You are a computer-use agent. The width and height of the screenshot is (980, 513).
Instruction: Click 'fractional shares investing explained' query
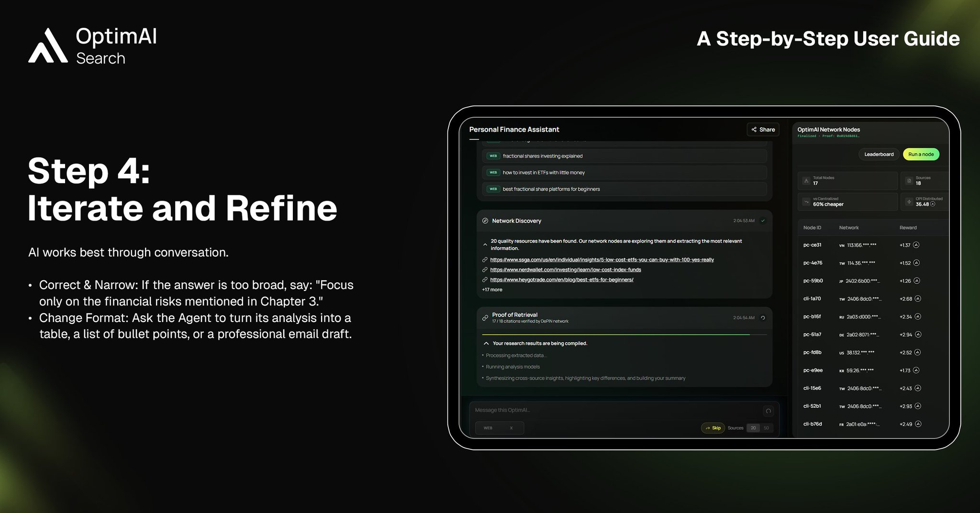click(624, 156)
